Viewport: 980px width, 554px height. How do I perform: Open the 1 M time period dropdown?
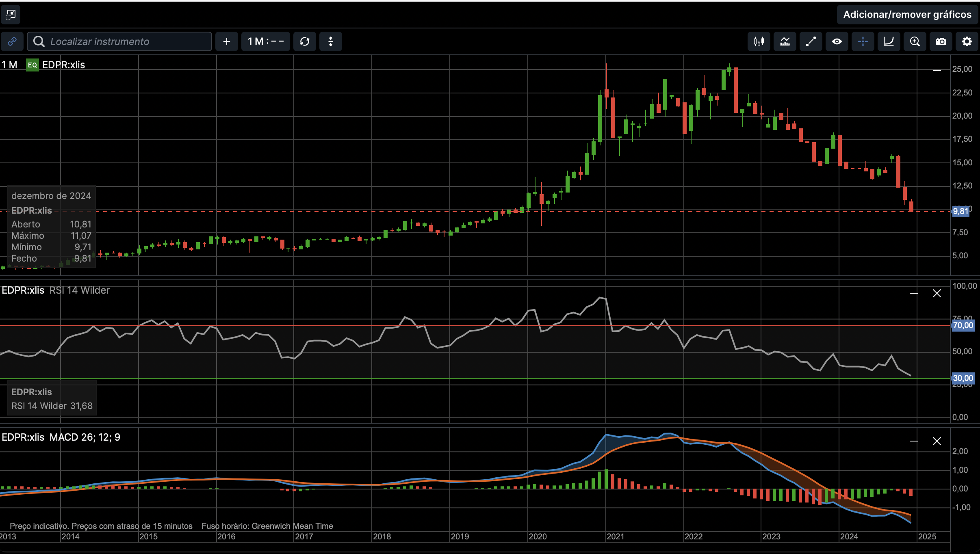[x=266, y=41]
